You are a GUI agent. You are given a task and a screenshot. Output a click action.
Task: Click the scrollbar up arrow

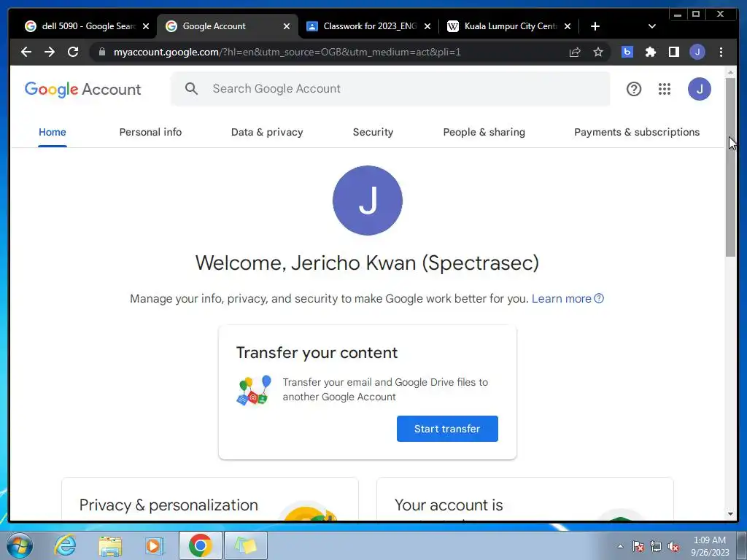(731, 72)
